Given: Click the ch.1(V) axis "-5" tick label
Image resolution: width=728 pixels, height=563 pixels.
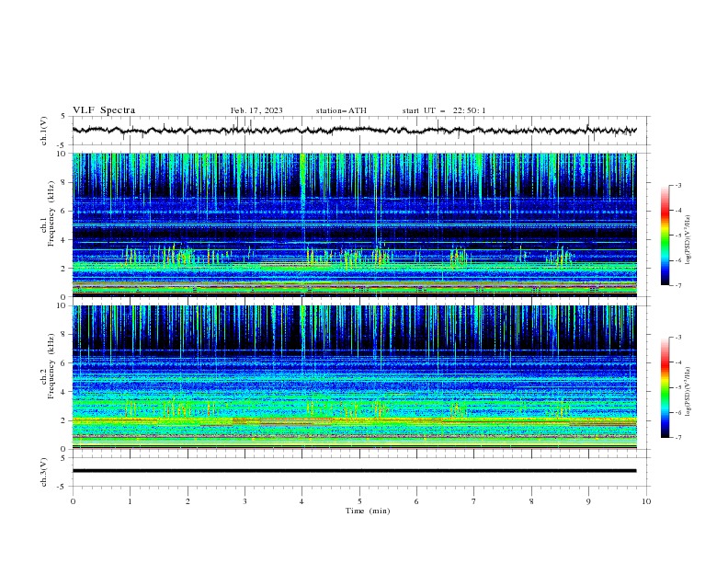Looking at the screenshot, I should [x=63, y=145].
